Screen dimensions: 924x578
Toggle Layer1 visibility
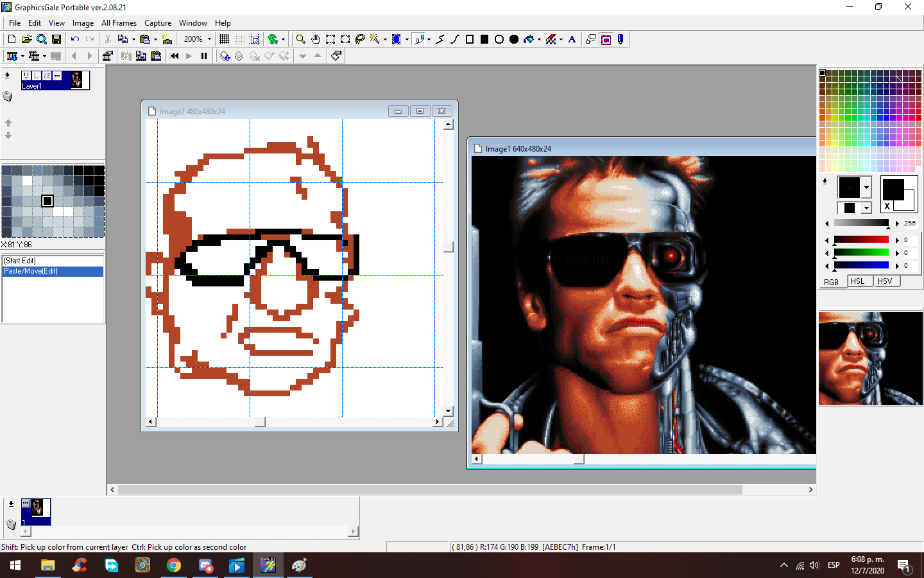26,76
